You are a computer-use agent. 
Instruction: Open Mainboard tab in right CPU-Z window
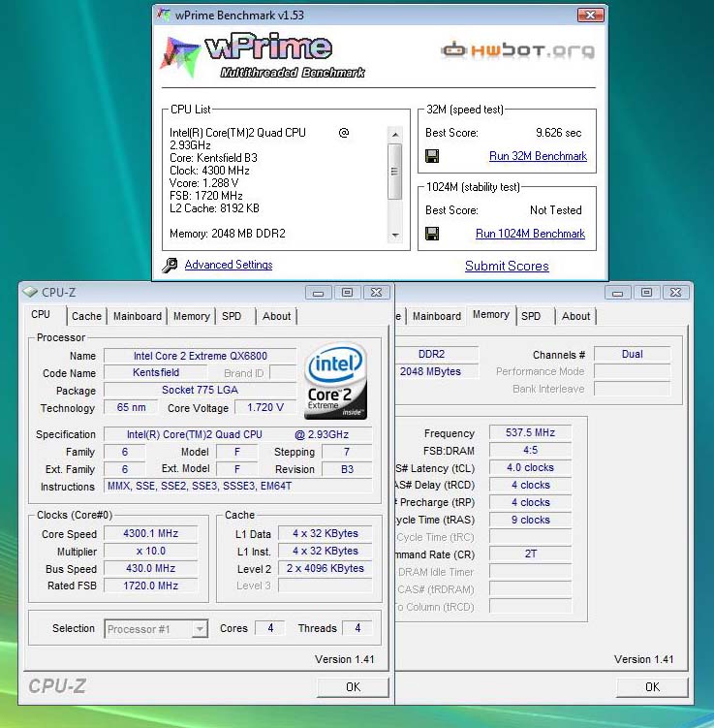(437, 316)
